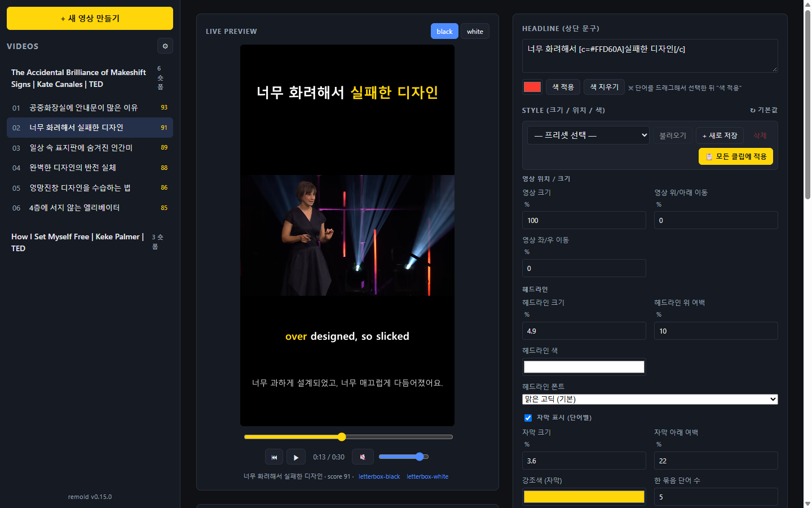812x508 pixels.
Task: Click the 자막 아래 여백 field showing 22
Action: coord(716,461)
